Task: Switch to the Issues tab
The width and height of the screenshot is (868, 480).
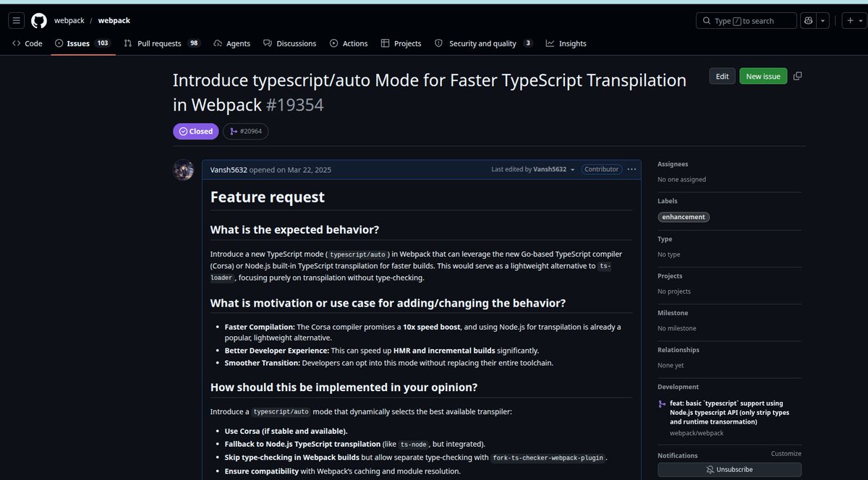Action: click(83, 43)
